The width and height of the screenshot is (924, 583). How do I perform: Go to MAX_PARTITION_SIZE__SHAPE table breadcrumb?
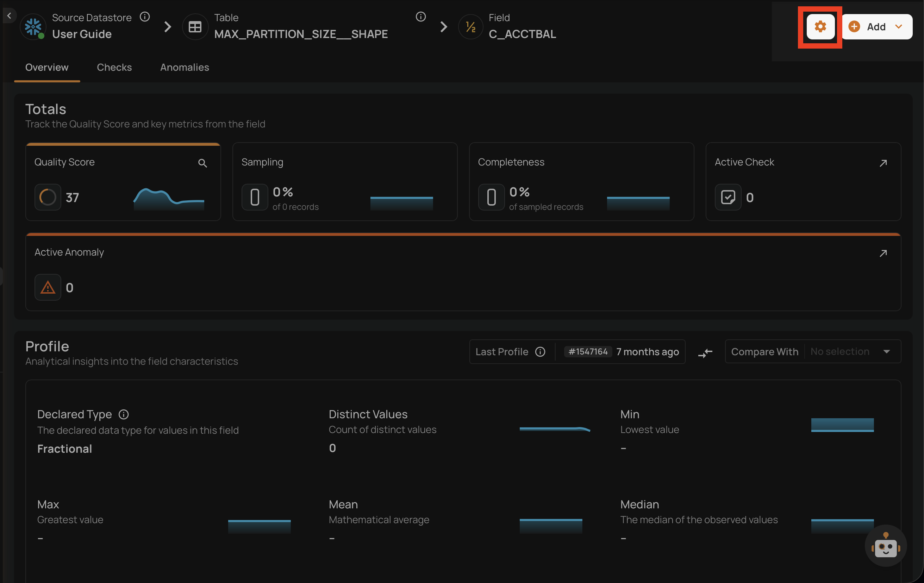(301, 34)
